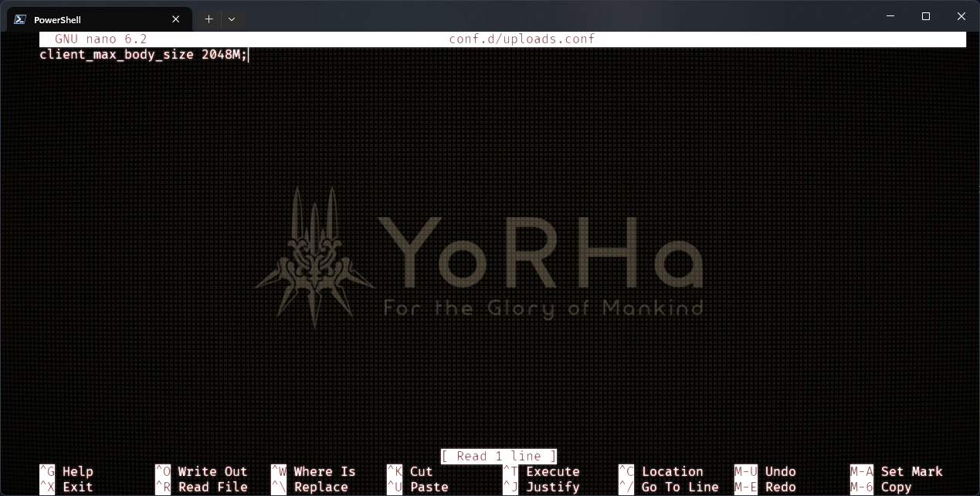Close the PowerShell tab
Viewport: 980px width, 496px height.
(176, 19)
